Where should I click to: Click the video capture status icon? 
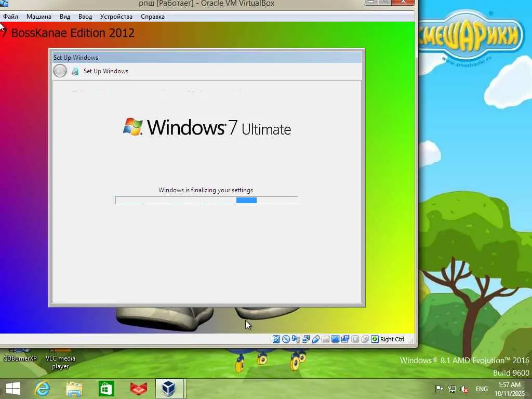[x=345, y=339]
